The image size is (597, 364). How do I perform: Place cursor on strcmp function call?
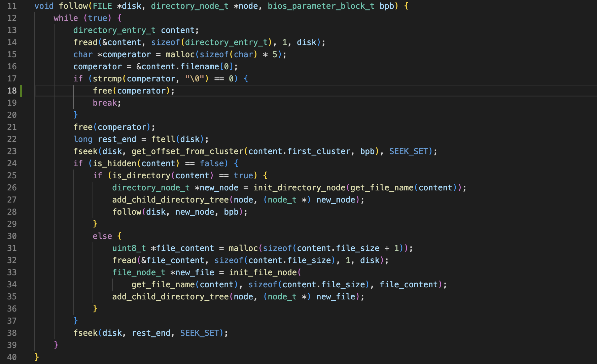tap(107, 79)
